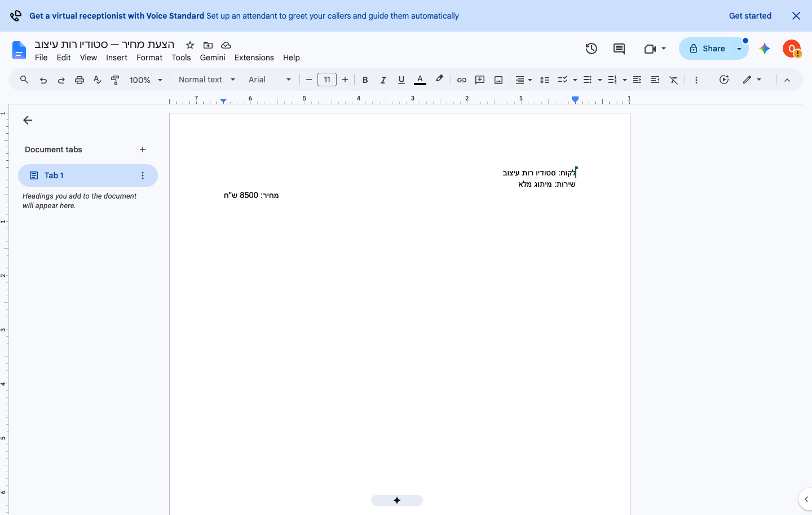Toggle underline formatting

coord(401,80)
